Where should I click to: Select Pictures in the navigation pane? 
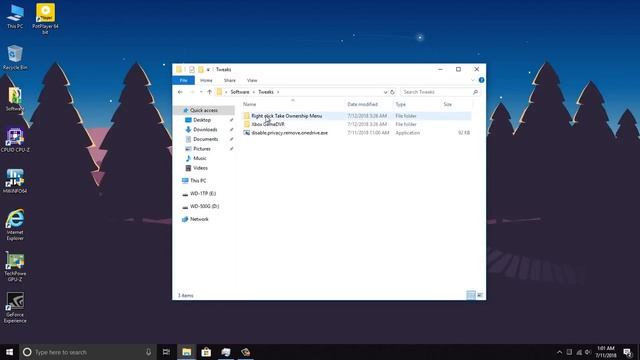202,149
